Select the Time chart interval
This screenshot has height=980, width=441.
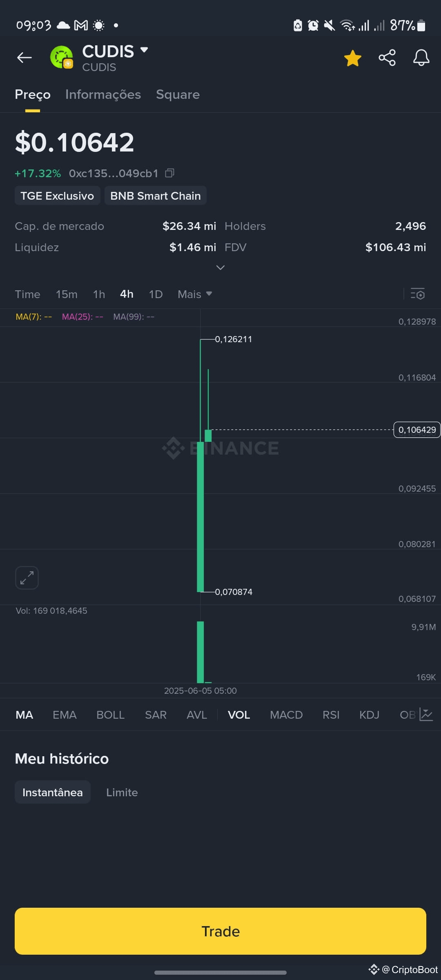(x=27, y=294)
